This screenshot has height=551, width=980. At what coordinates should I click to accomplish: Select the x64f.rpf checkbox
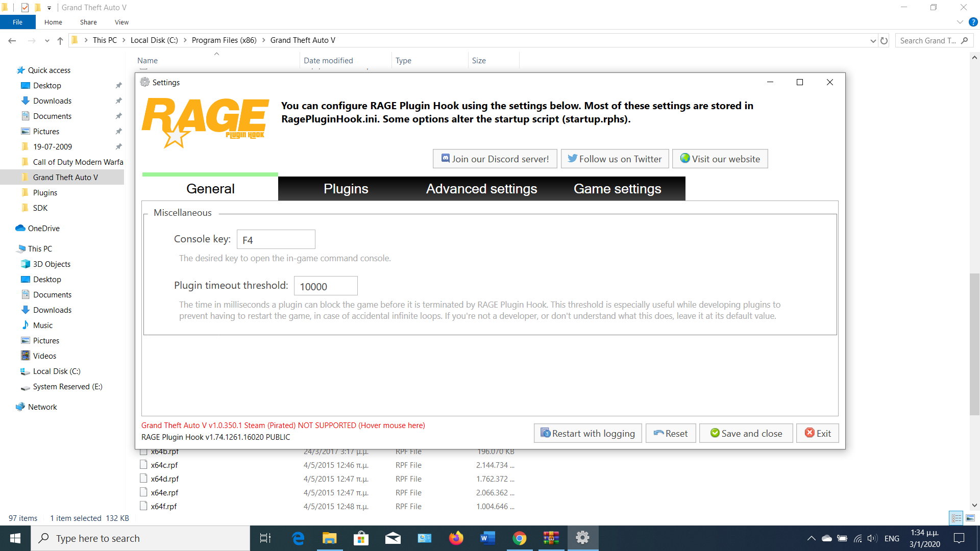(x=144, y=506)
